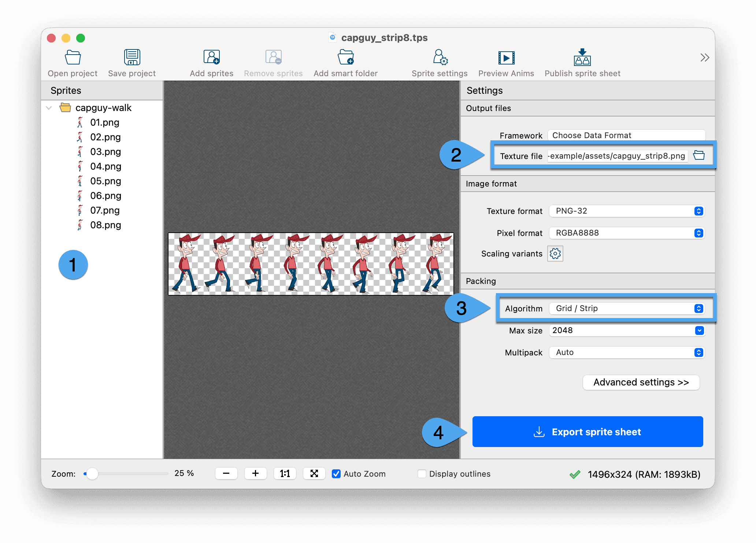Zoom in with the plus button
The image size is (756, 543).
tap(255, 473)
